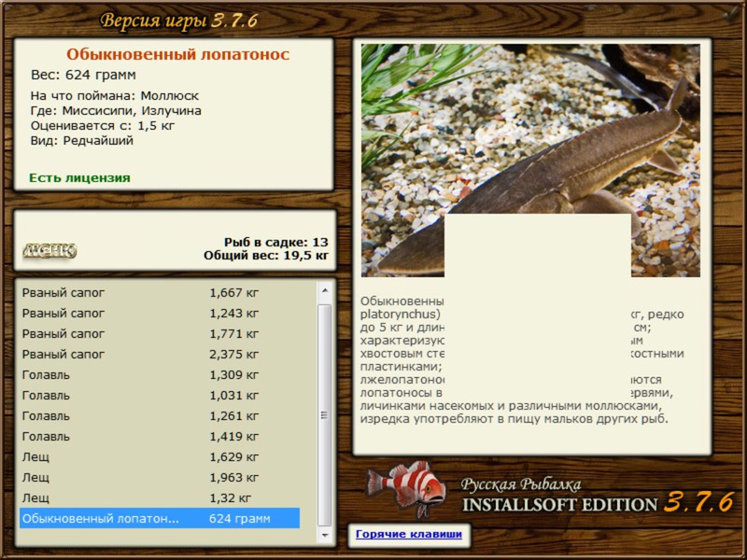The height and width of the screenshot is (560, 747).
Task: Open the Горячие клавиши link
Action: point(409,534)
